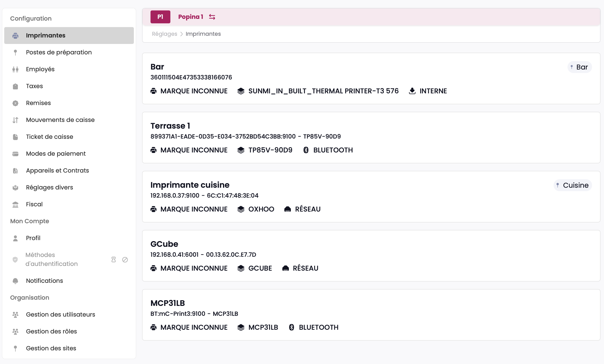
Task: Click the printer icon on MCP31LB card
Action: pos(153,327)
